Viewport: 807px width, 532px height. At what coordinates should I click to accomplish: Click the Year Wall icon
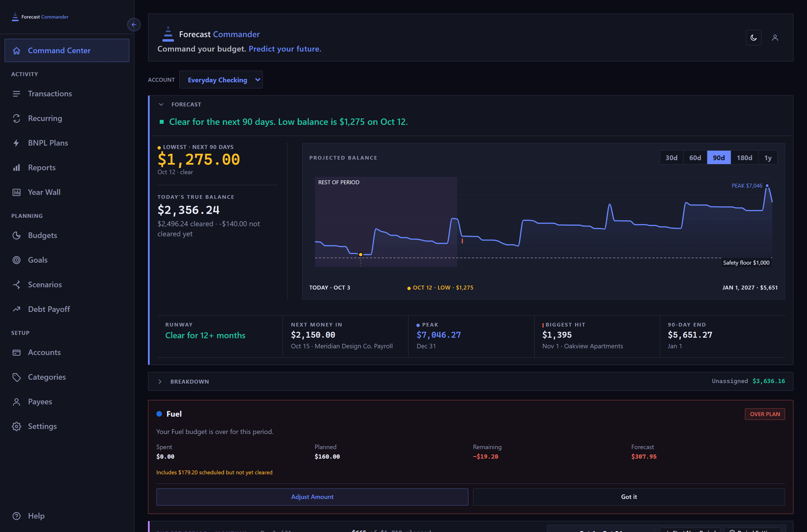coord(16,192)
